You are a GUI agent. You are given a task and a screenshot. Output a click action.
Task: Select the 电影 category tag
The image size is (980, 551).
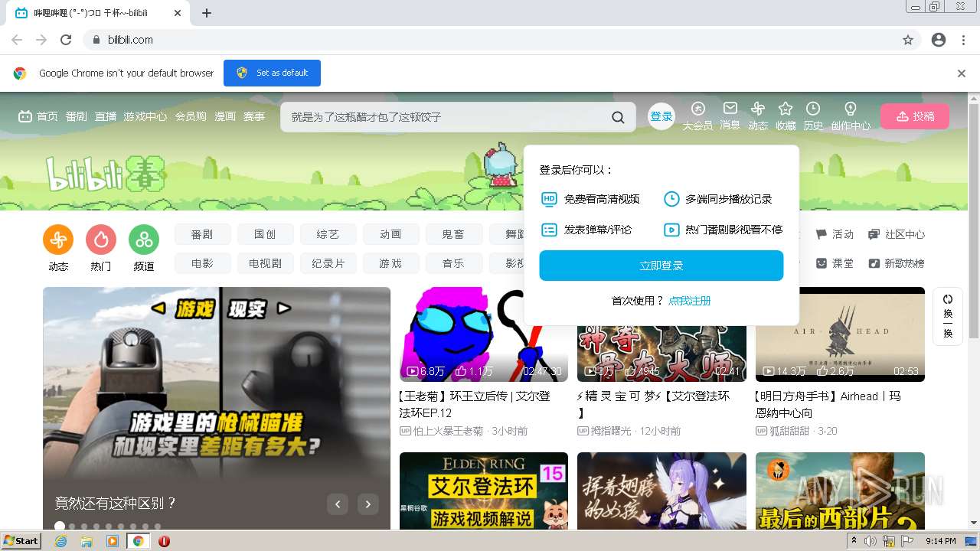[202, 263]
